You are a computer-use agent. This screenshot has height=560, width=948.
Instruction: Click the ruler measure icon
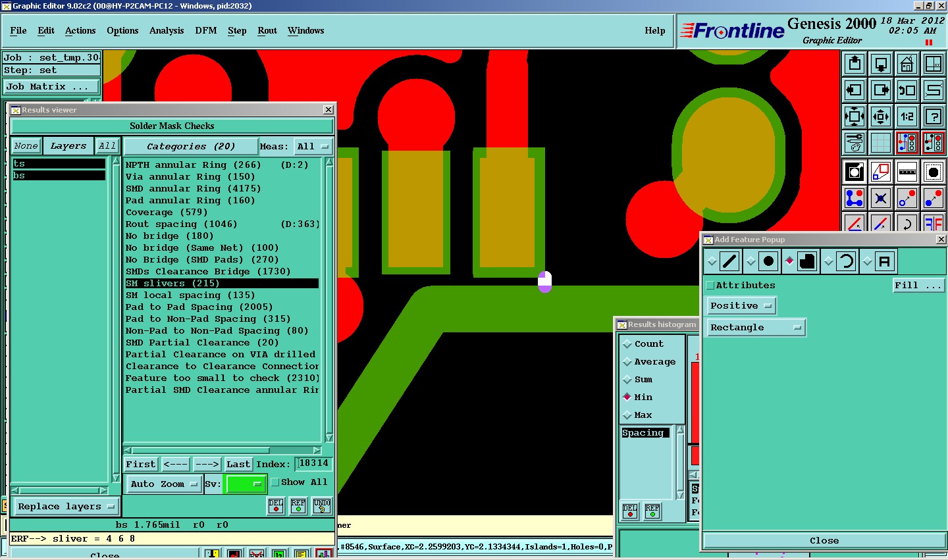[907, 172]
